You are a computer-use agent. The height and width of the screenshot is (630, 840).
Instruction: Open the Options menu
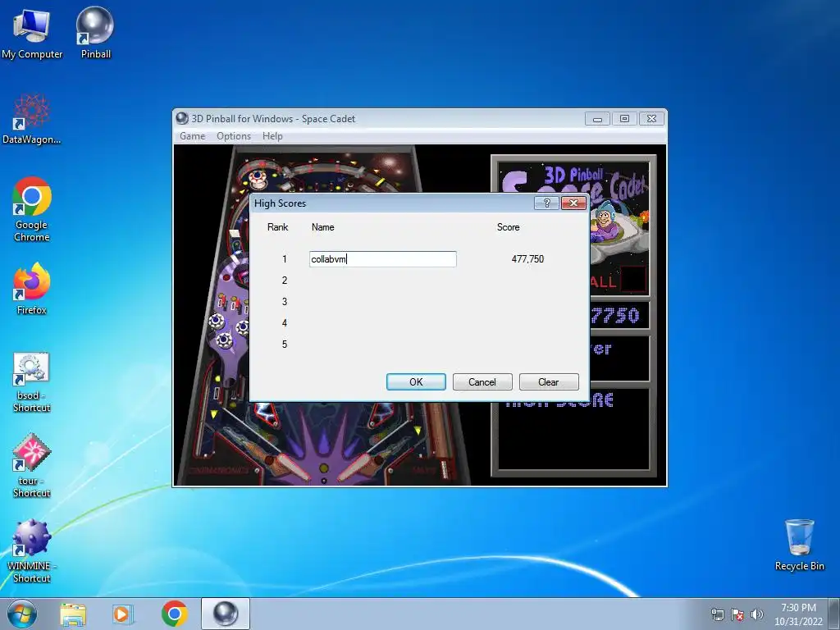point(234,136)
